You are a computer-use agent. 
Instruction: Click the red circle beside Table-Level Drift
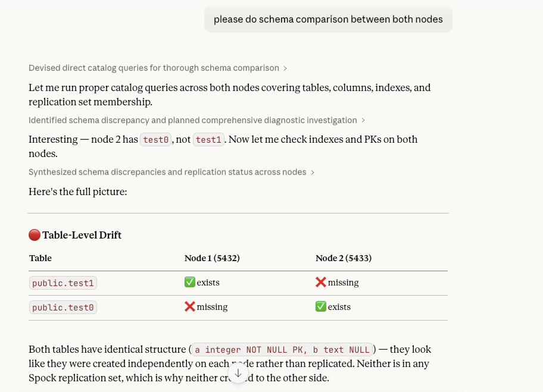point(35,235)
